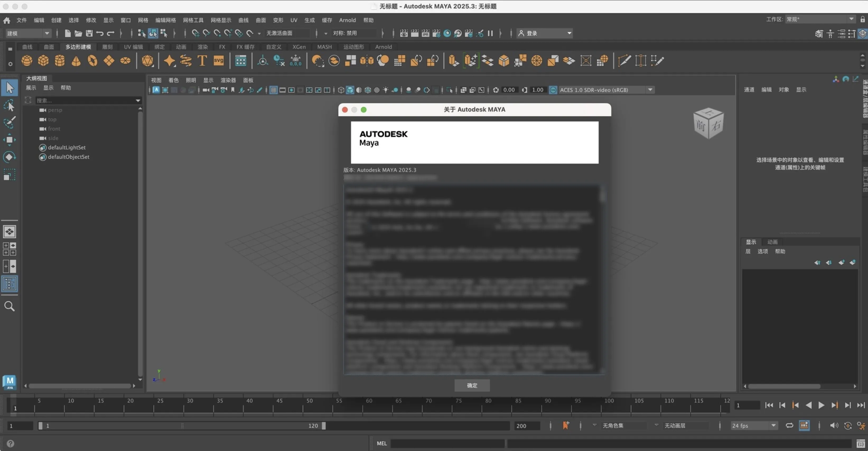
Task: Click the MEL command line input
Action: coord(447,443)
